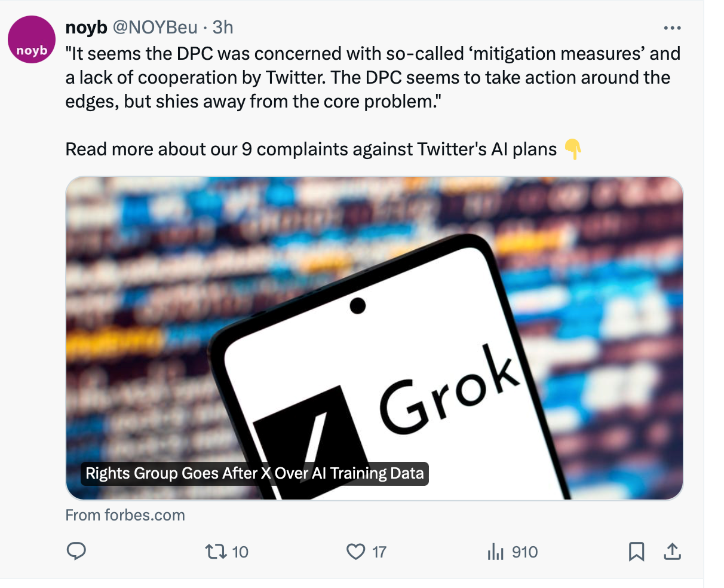This screenshot has height=588, width=724.
Task: Click the repost arrows icon
Action: tap(215, 551)
